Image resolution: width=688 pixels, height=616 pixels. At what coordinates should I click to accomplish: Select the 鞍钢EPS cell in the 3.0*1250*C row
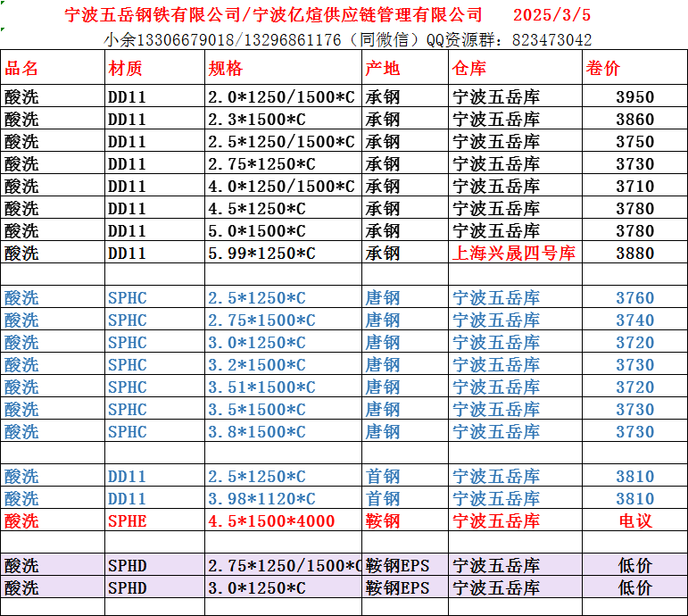tap(405, 587)
